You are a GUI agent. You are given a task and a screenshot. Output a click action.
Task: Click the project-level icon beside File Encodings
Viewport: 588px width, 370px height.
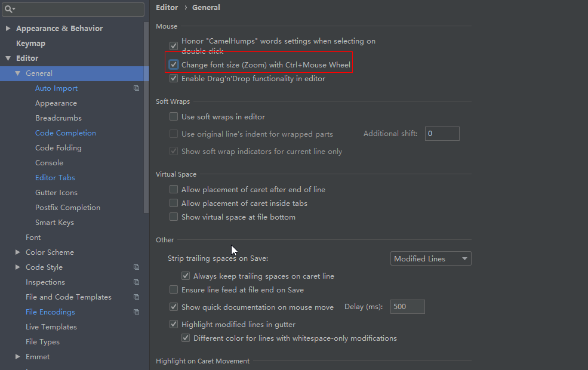(x=136, y=312)
